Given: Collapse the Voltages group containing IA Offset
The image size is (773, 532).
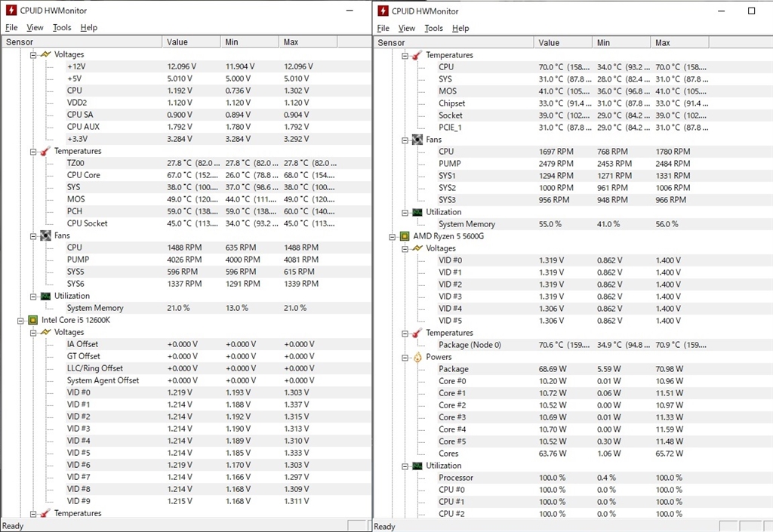Looking at the screenshot, I should coord(33,333).
